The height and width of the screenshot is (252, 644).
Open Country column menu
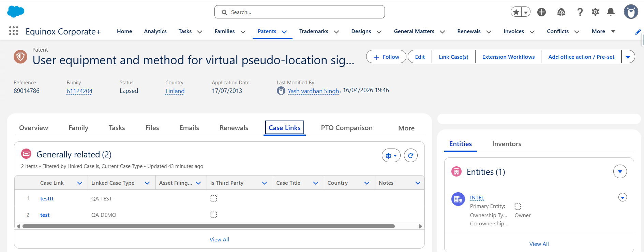tap(367, 183)
